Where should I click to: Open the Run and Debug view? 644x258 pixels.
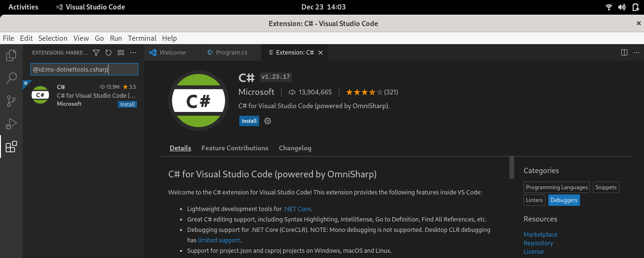(11, 124)
